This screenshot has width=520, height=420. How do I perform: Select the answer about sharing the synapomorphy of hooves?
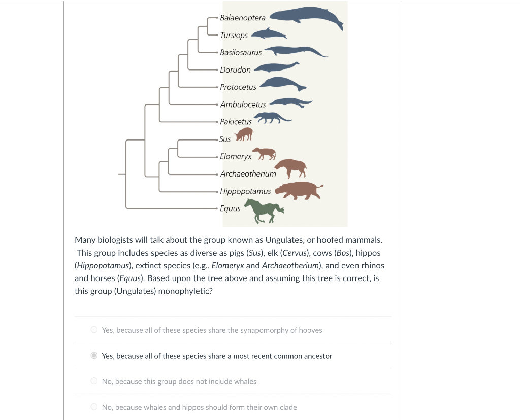click(94, 329)
